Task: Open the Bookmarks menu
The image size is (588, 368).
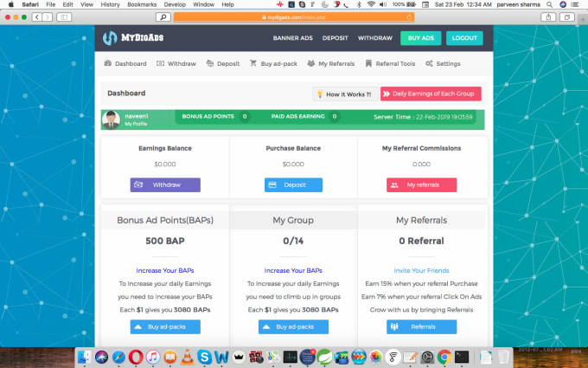Action: coord(142,4)
